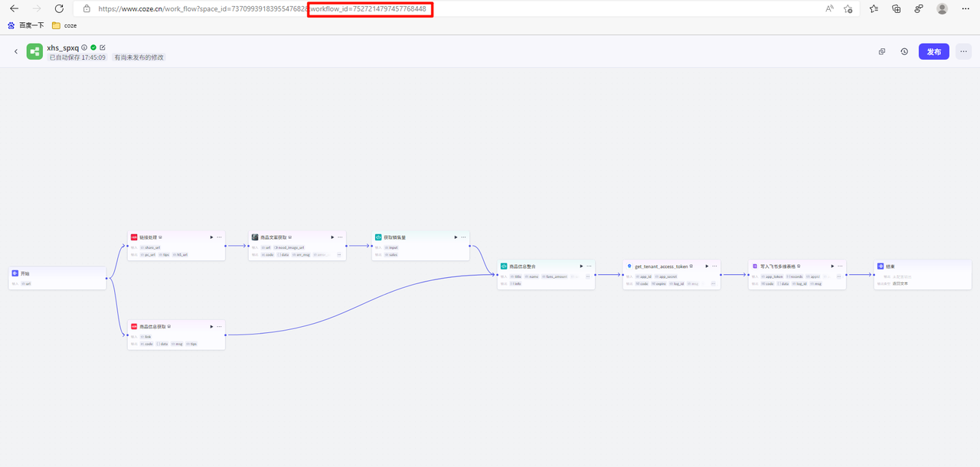Click the workflow info icon beside xhs_spxq
The height and width of the screenshot is (467, 980).
(84, 47)
